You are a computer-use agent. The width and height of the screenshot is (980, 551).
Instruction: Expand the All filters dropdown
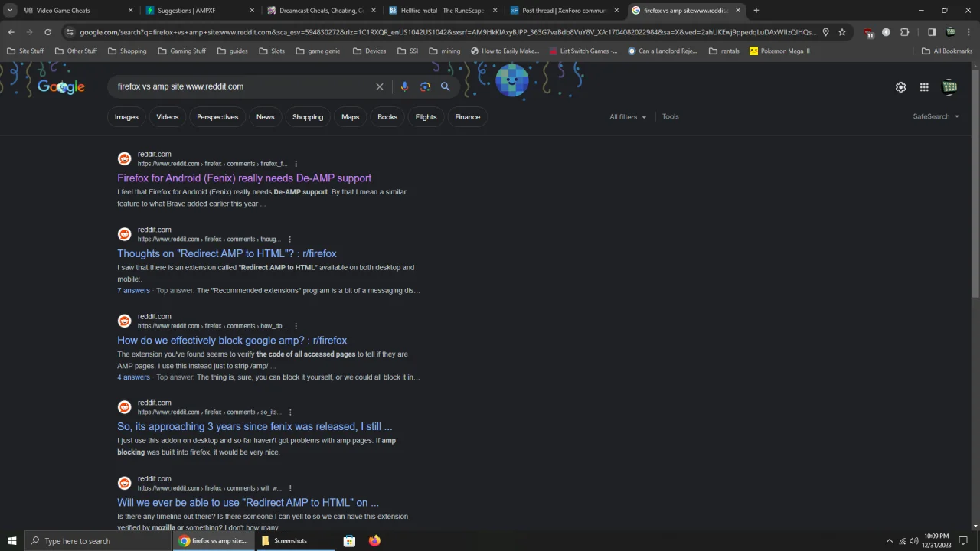(627, 117)
